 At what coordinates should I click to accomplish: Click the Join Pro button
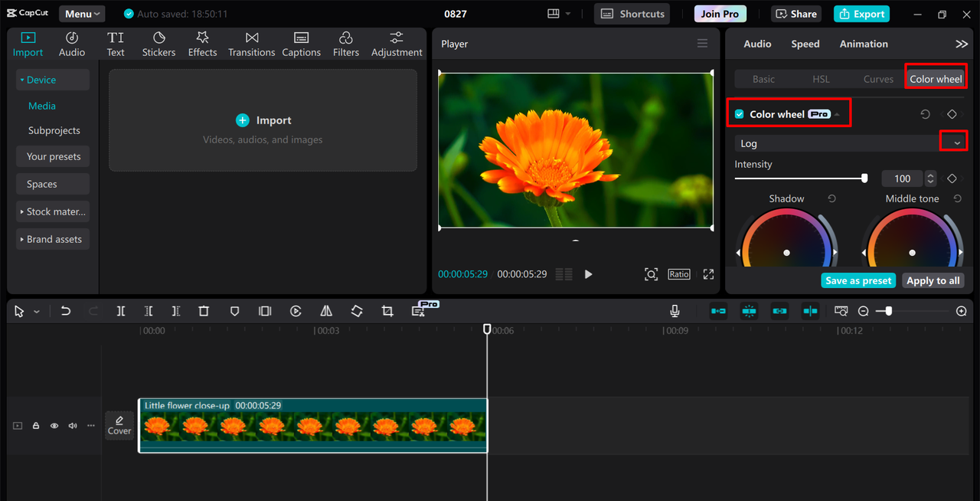tap(720, 14)
